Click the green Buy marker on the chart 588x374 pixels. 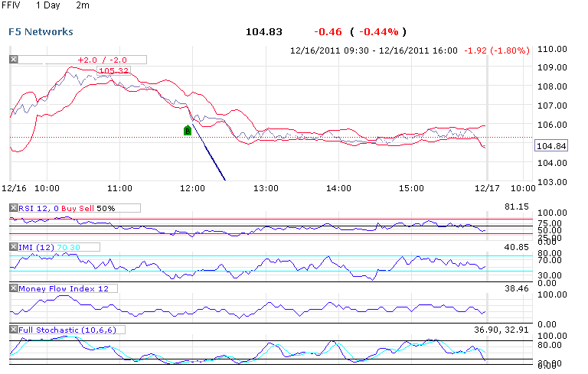(x=188, y=130)
